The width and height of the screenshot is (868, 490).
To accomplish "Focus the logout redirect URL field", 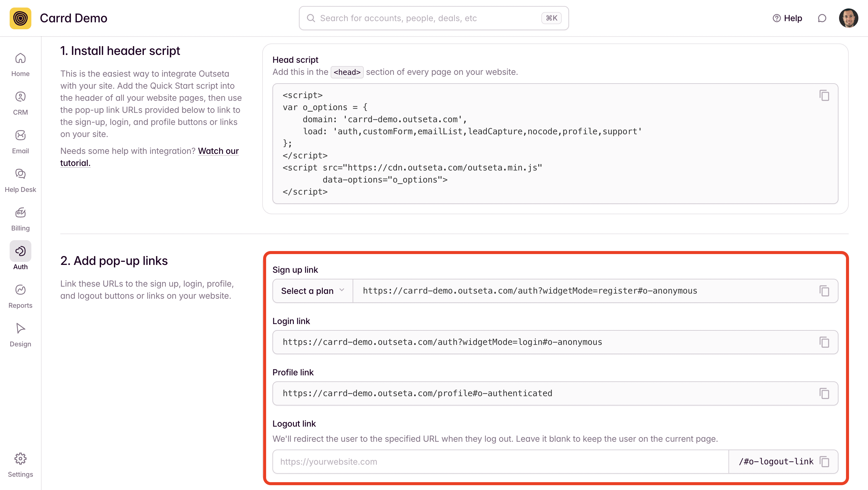I will tap(500, 461).
